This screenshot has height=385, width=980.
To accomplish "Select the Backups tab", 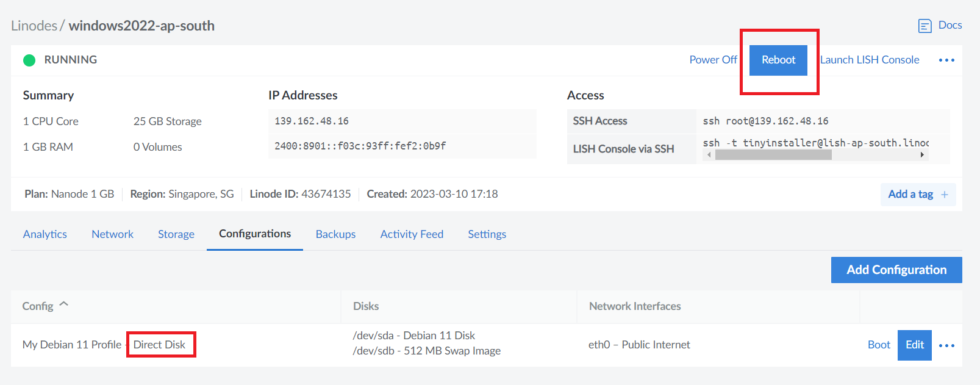I will [x=335, y=234].
